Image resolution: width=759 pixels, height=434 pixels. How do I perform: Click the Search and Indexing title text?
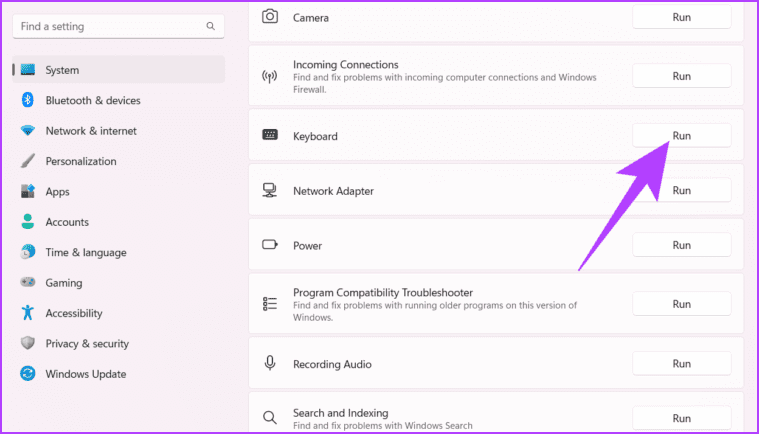point(340,413)
